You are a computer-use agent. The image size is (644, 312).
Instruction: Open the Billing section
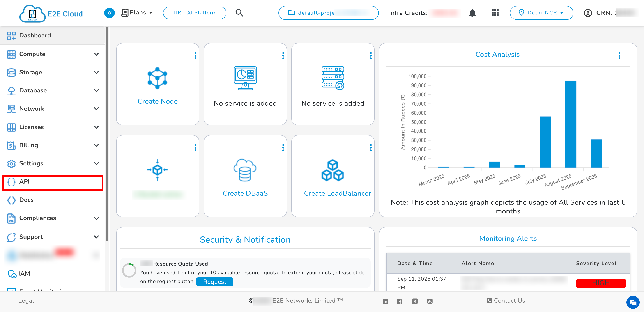click(28, 145)
